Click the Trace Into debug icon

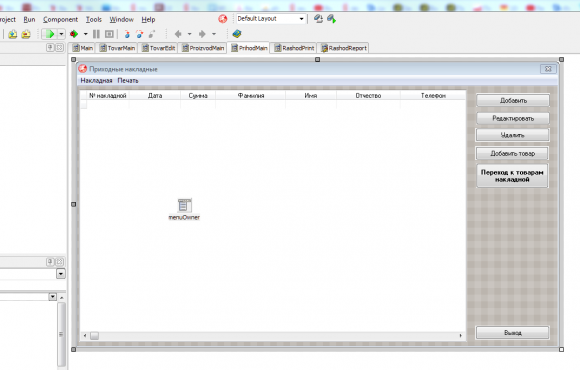click(x=127, y=34)
